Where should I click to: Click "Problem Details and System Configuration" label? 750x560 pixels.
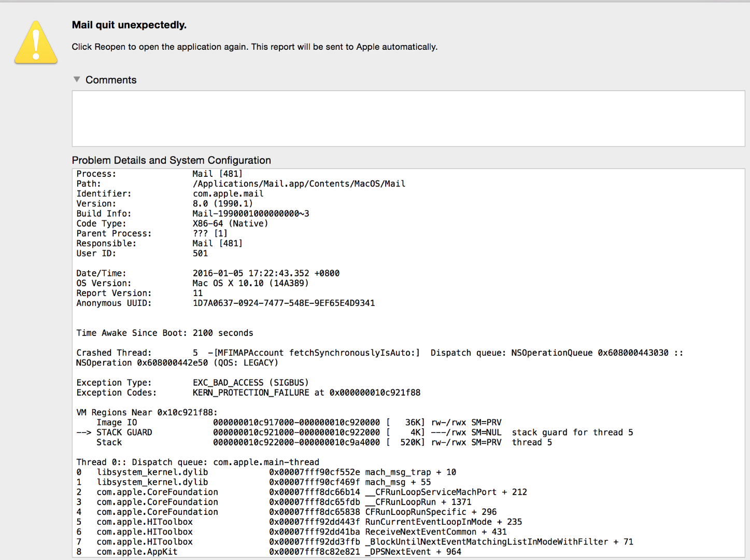pos(171,160)
